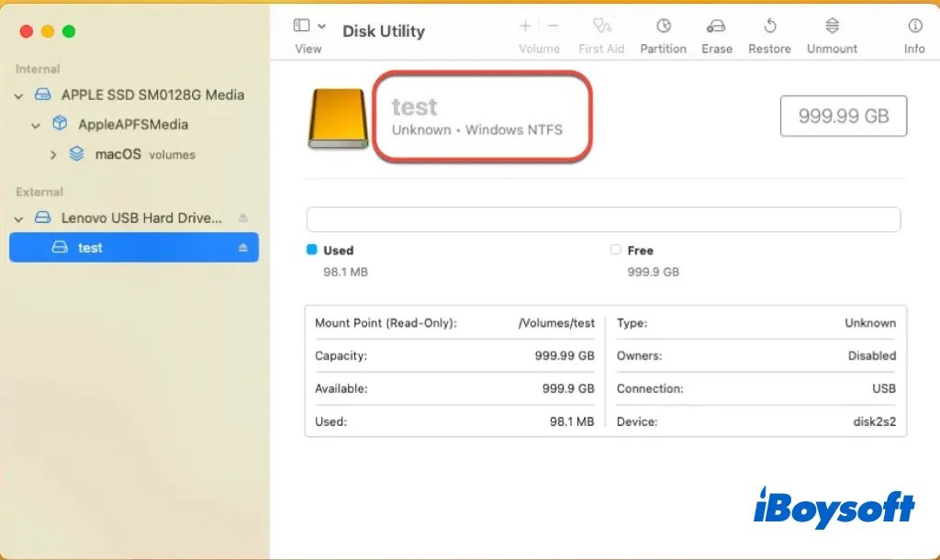Select APPLE SSD SM0128G Media disk
The height and width of the screenshot is (560, 940).
153,95
